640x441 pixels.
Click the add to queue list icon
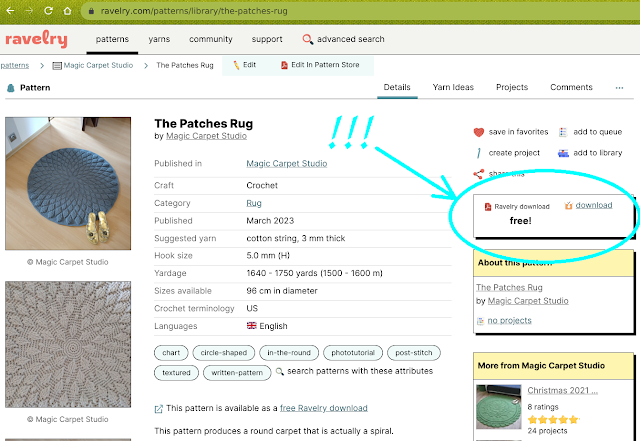[x=563, y=132]
